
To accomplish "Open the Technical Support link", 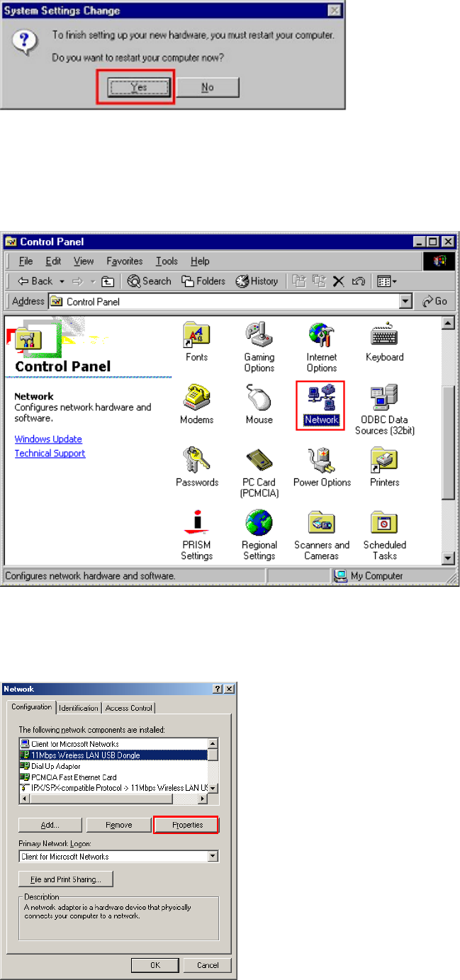I will coord(50,454).
